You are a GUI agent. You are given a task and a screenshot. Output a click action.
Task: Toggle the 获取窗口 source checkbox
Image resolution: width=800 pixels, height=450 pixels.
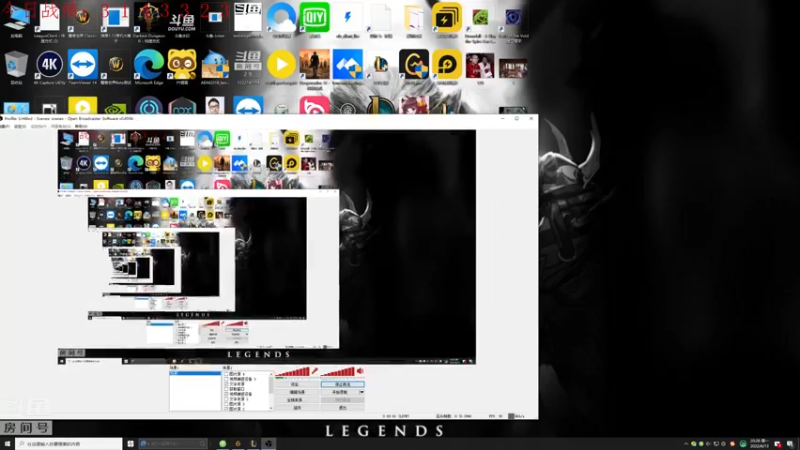[227, 389]
